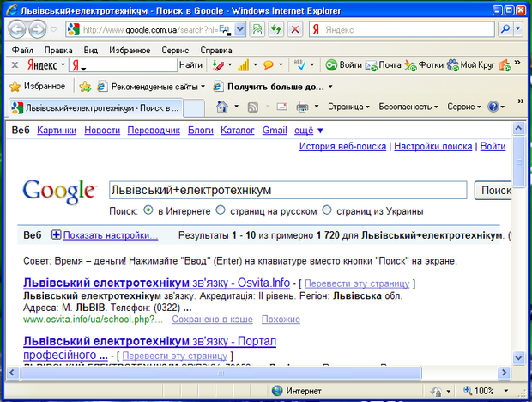This screenshot has height=402, width=532.
Task: Click the red X Stop loading icon
Action: tap(295, 29)
